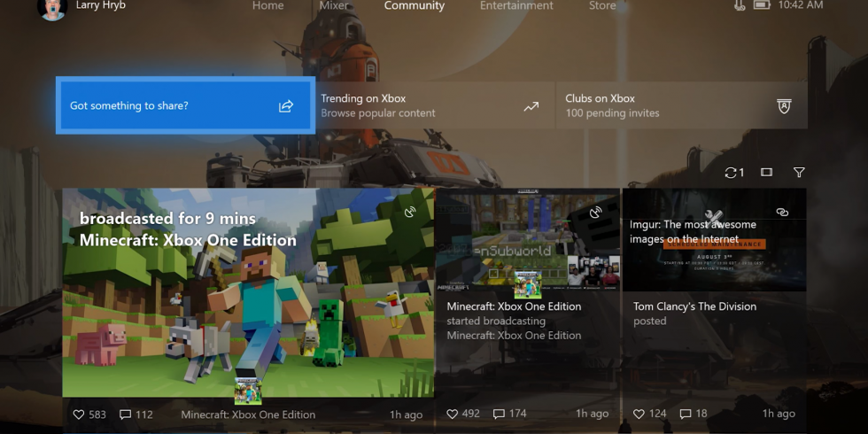Viewport: 868px width, 434px height.
Task: Open the 'Got something to share?' tile
Action: point(185,105)
